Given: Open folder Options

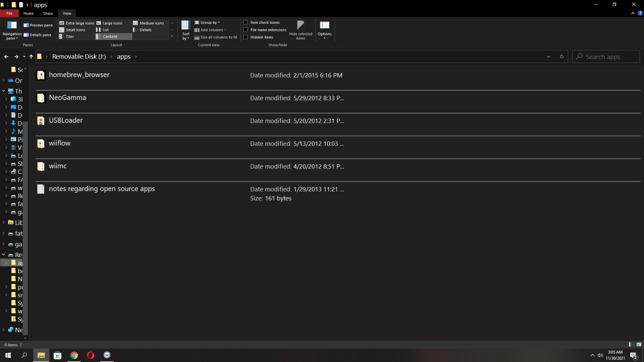Looking at the screenshot, I should coord(325,30).
